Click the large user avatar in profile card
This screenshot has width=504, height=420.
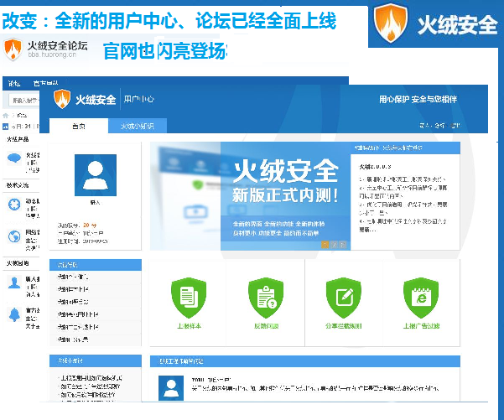96,175
